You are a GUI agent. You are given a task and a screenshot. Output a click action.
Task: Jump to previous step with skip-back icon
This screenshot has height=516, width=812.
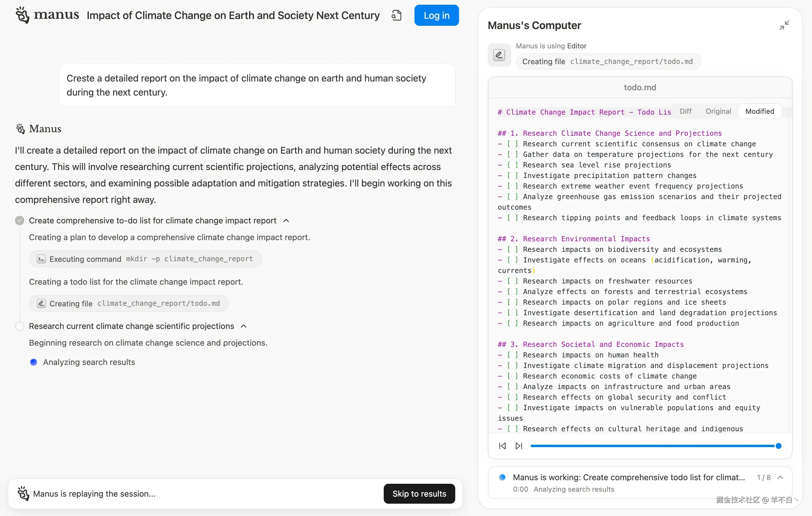click(502, 446)
